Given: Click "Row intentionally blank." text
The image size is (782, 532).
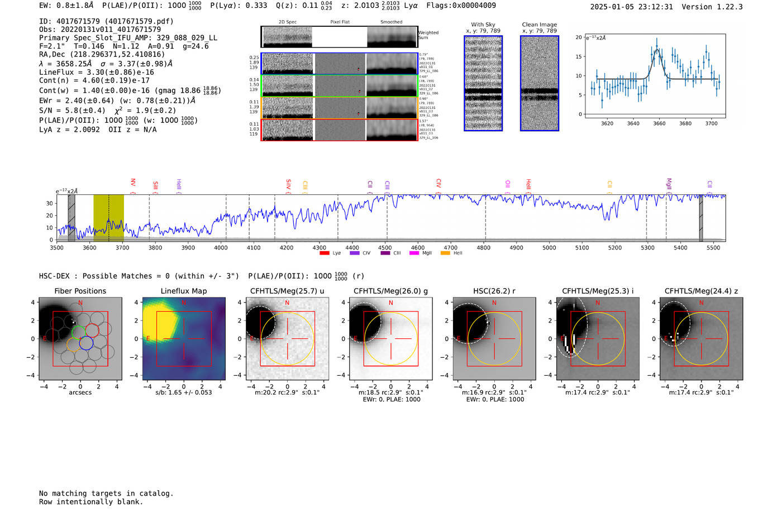Looking at the screenshot, I should click(91, 502).
